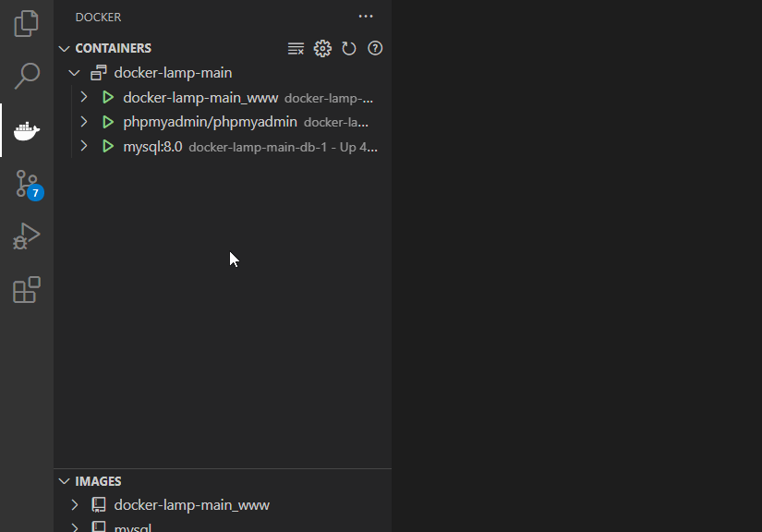Open the Explorer view in activity bar
The width and height of the screenshot is (762, 532).
(x=26, y=23)
